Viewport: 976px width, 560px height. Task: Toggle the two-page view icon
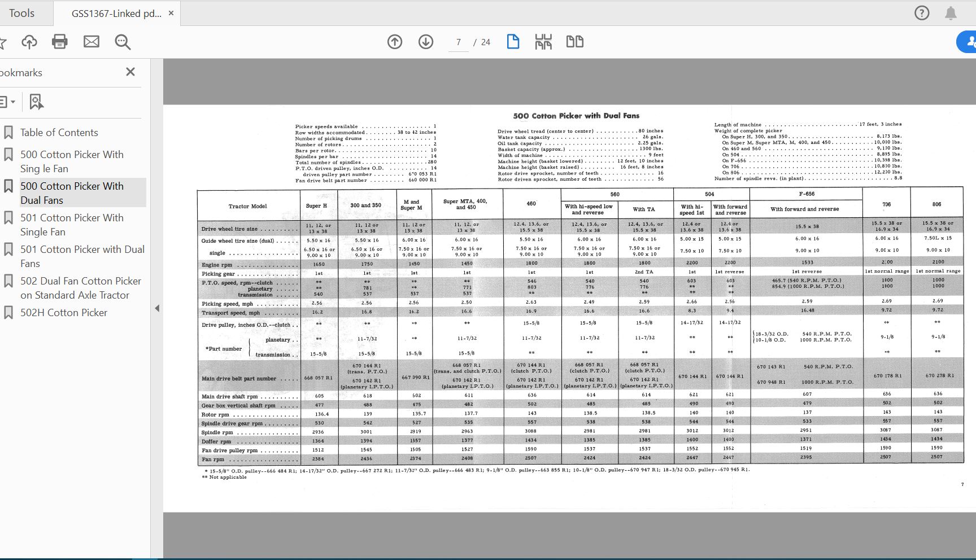coord(575,42)
